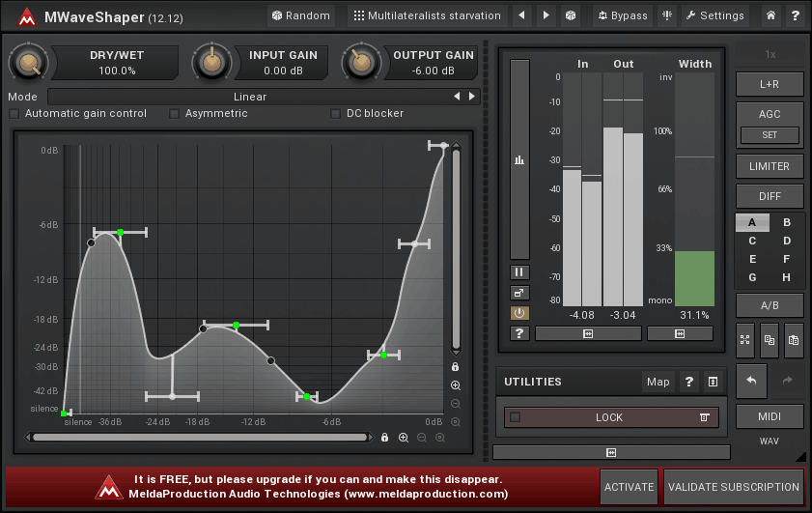812x513 pixels.
Task: Pause the meters with the pause icon
Action: 519,272
